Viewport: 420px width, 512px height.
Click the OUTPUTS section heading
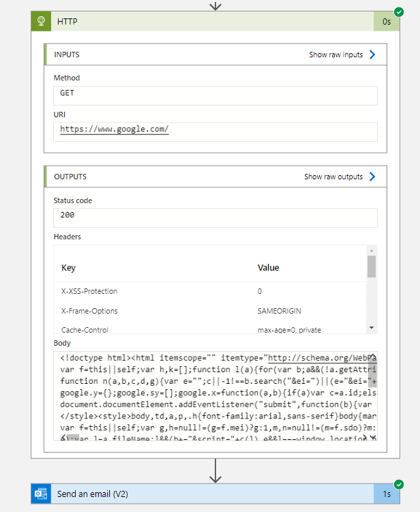coord(70,177)
